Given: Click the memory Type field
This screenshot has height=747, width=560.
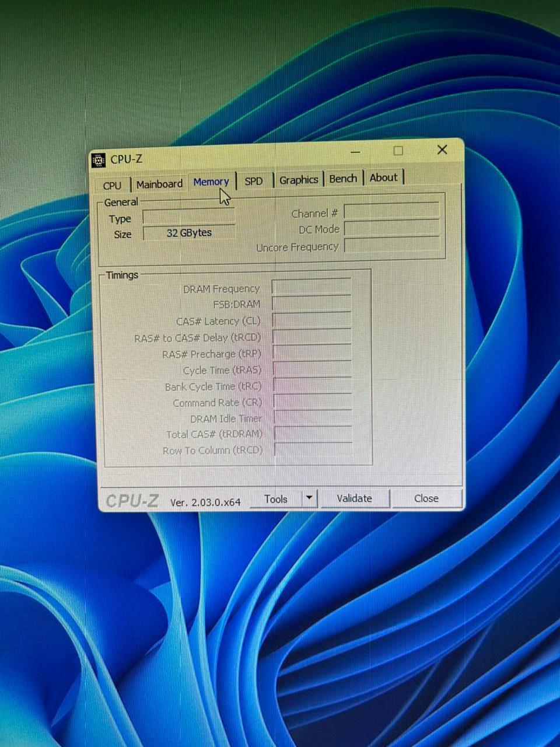Looking at the screenshot, I should pos(189,217).
